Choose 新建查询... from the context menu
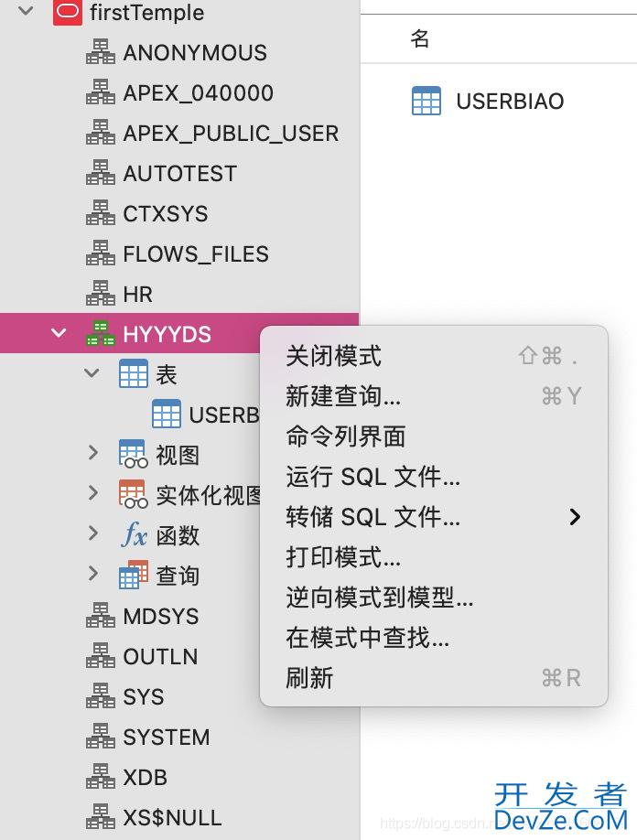Screen dimensions: 637x840 pyautogui.click(x=434, y=396)
